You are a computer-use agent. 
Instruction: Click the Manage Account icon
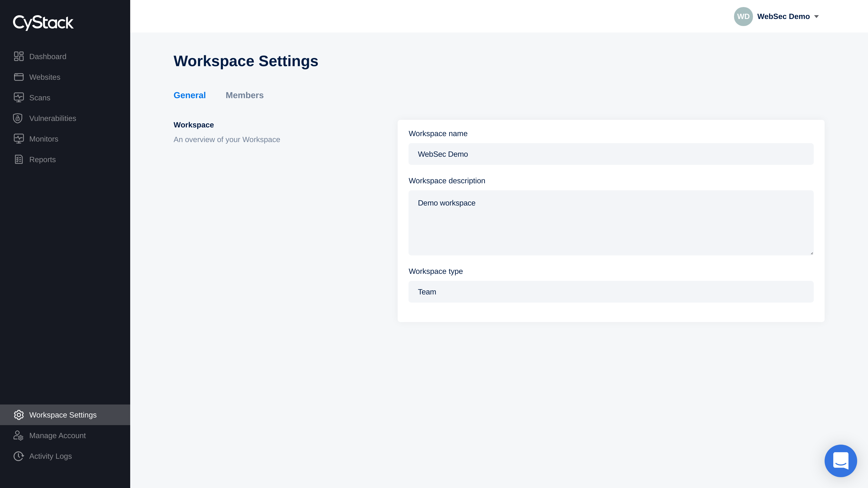(x=18, y=436)
